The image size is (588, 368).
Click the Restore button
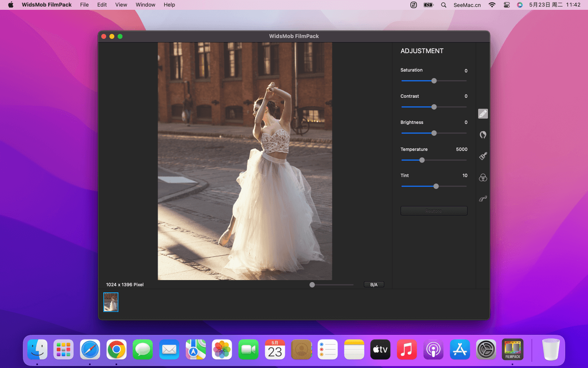click(x=434, y=211)
